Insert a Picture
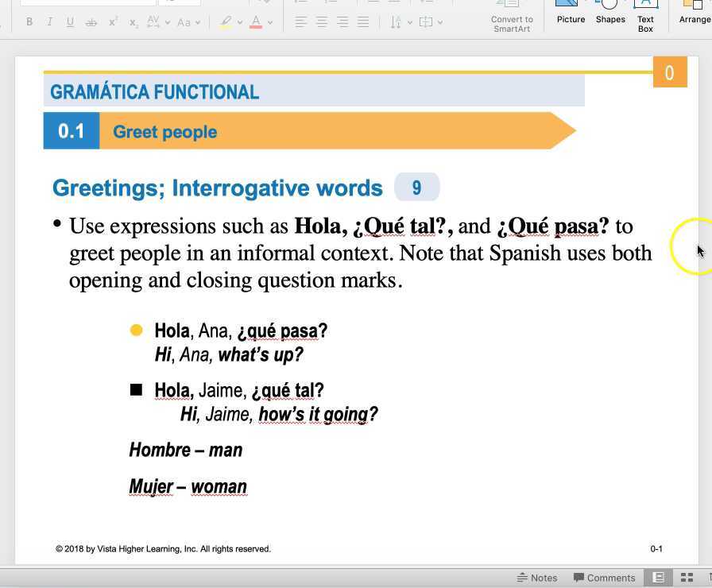Viewport: 712px width, 588px height. point(571,14)
